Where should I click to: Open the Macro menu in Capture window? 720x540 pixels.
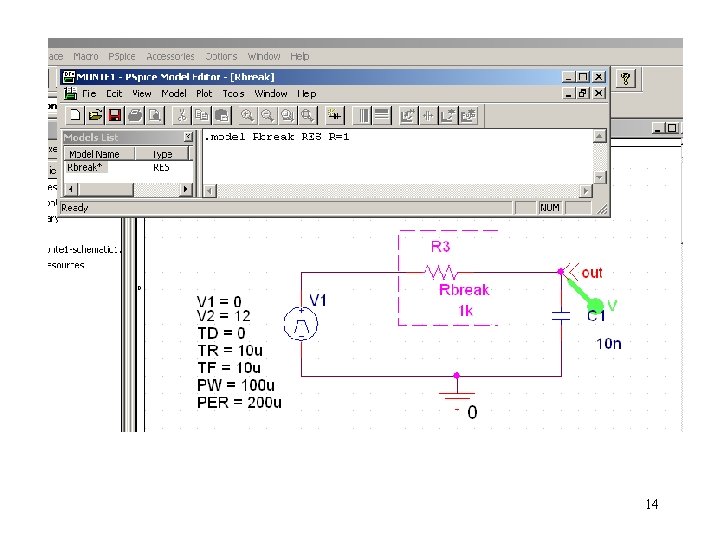pyautogui.click(x=85, y=56)
